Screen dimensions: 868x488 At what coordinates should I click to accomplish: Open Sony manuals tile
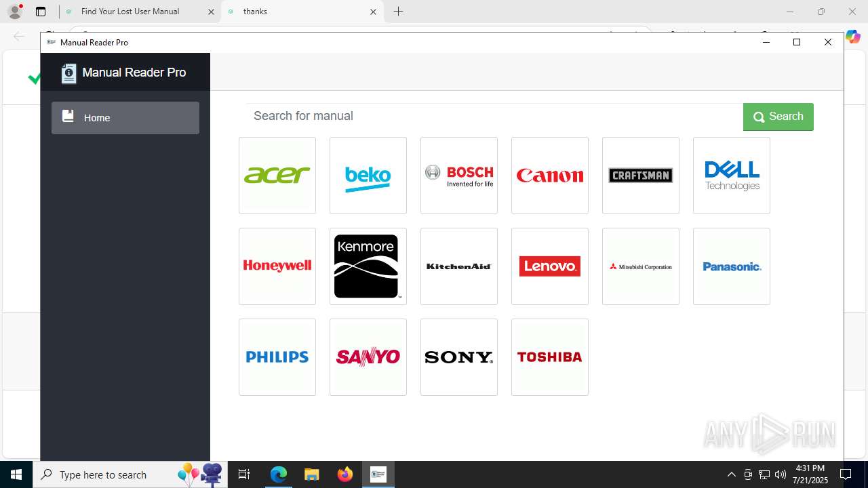pyautogui.click(x=459, y=357)
